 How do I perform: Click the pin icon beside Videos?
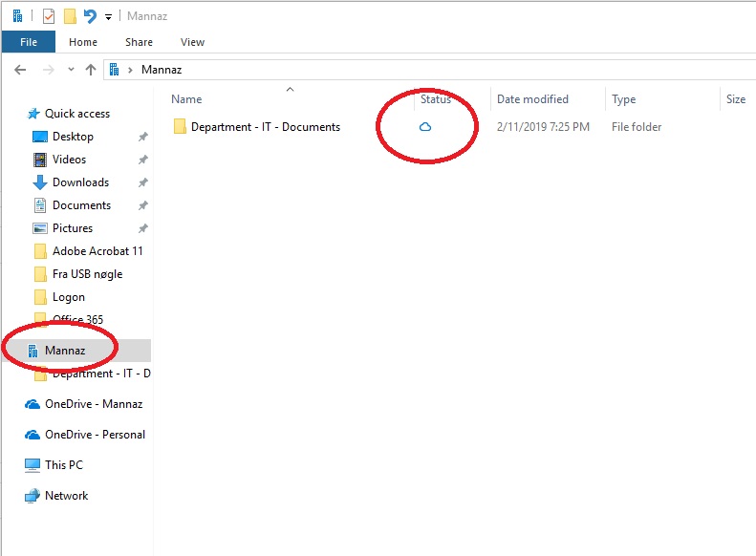142,160
